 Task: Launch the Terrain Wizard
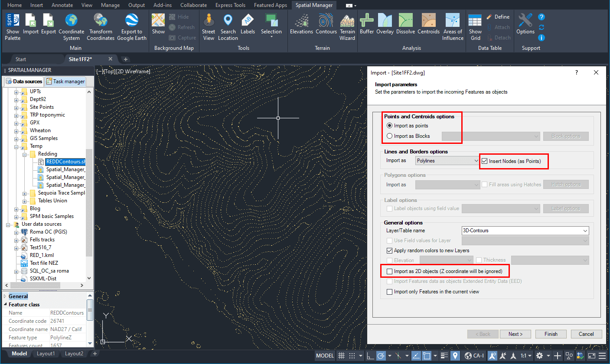pos(347,26)
